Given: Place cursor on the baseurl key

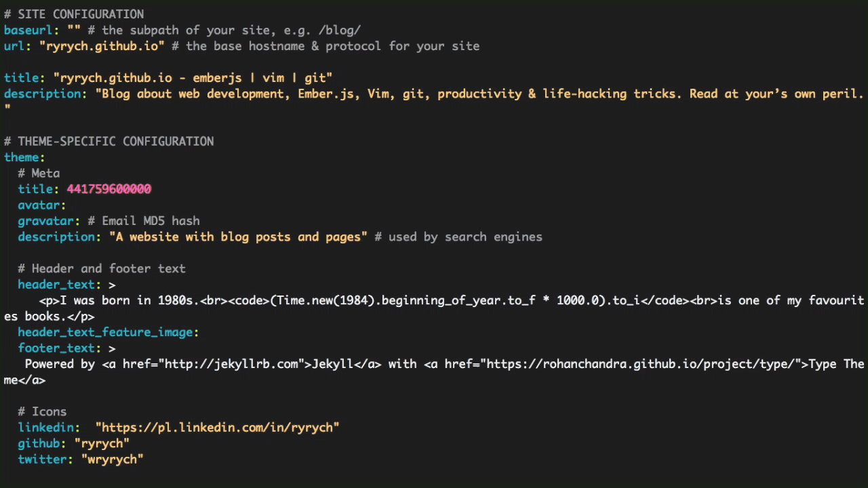Looking at the screenshot, I should [28, 30].
